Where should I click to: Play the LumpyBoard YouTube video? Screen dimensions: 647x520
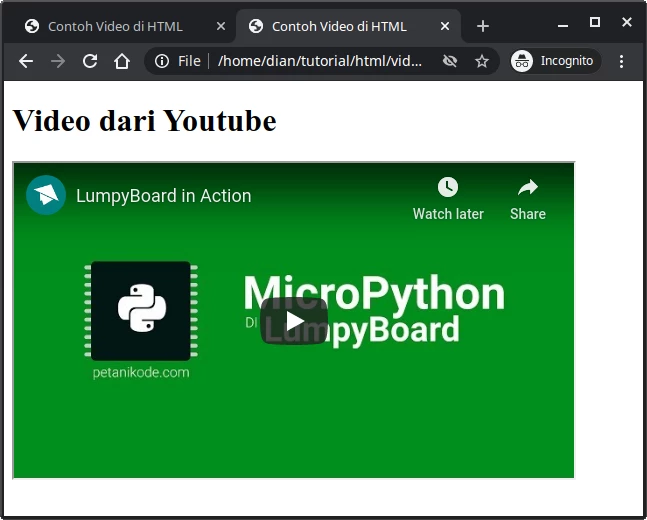click(294, 321)
